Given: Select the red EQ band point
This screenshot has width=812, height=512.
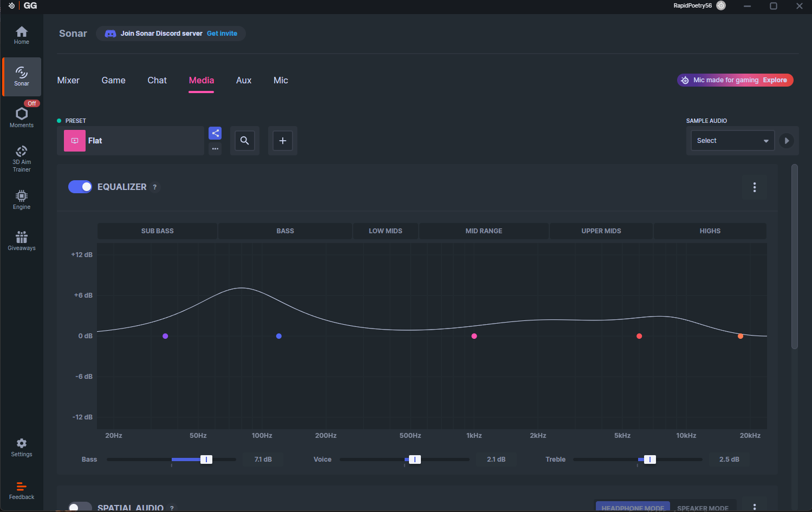Looking at the screenshot, I should [639, 336].
